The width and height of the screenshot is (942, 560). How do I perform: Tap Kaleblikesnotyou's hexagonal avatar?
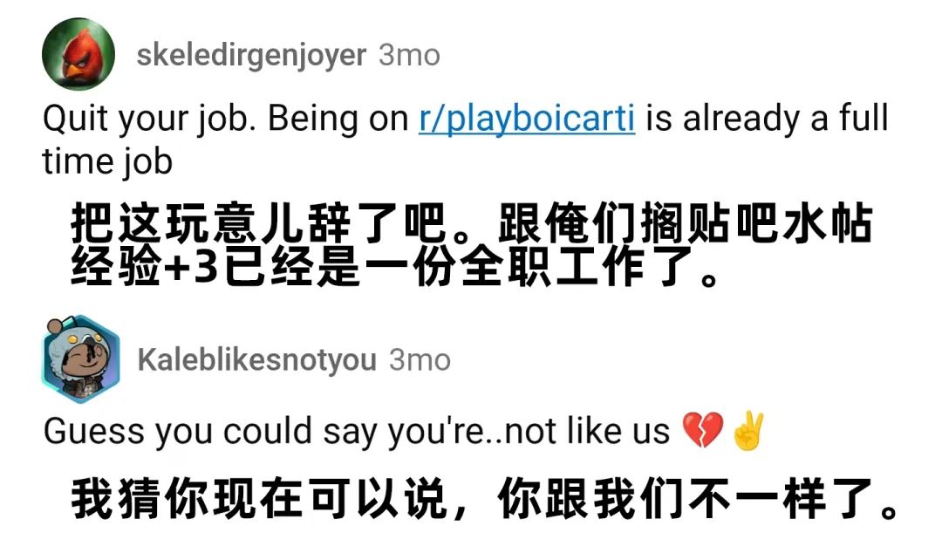[80, 358]
